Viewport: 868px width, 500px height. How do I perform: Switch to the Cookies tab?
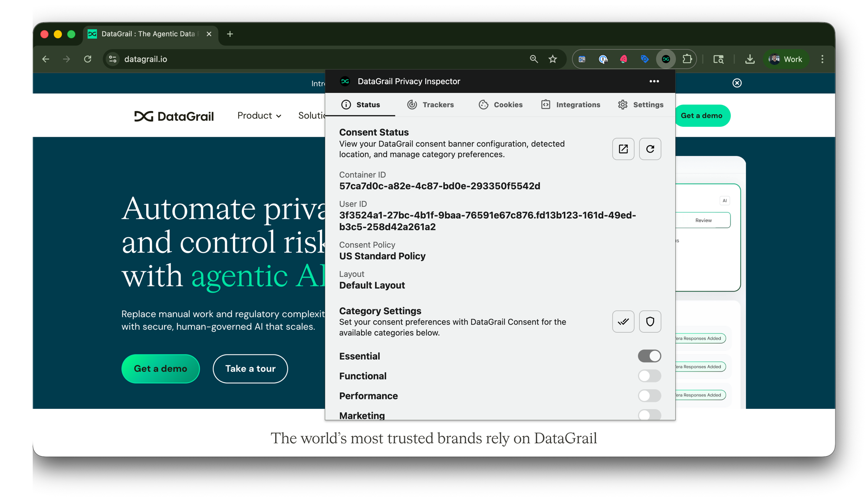click(500, 105)
